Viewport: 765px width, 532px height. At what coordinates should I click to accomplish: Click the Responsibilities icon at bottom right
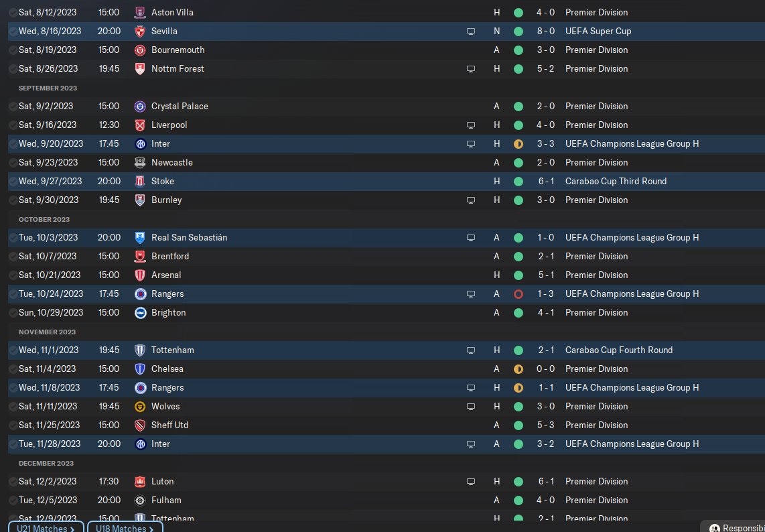(x=715, y=529)
